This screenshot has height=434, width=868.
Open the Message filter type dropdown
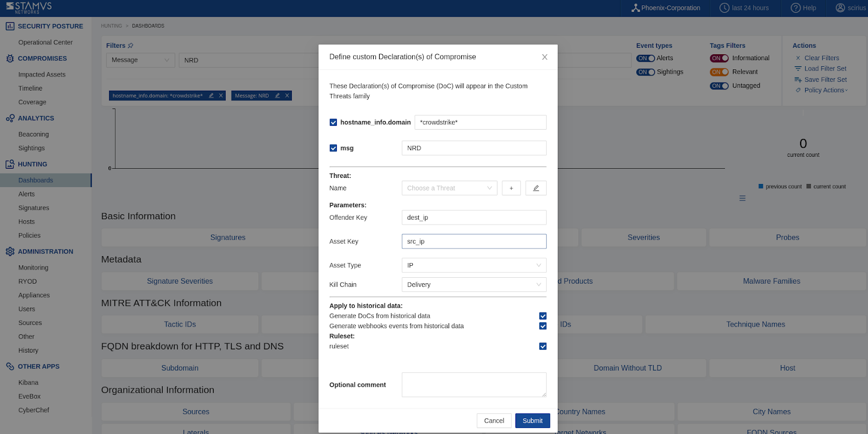point(141,60)
